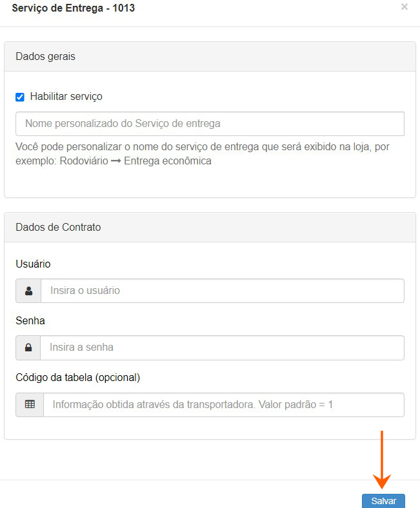Screen dimensions: 420x508
Task: Focus the Código da tabela input
Action: click(x=223, y=405)
